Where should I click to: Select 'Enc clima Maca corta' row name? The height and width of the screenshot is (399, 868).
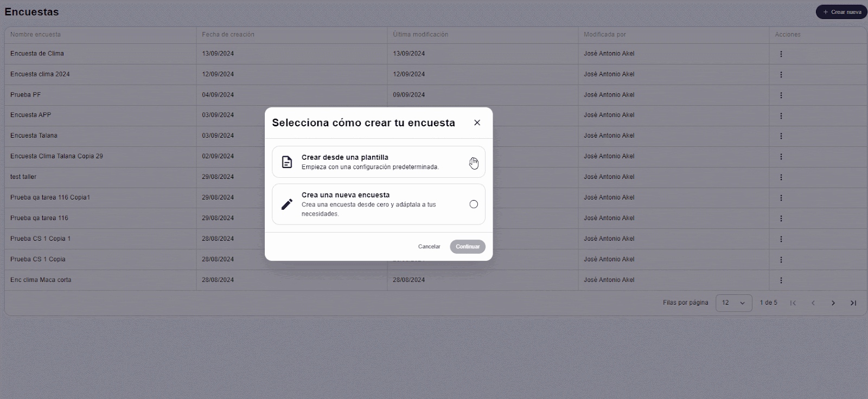tap(41, 280)
